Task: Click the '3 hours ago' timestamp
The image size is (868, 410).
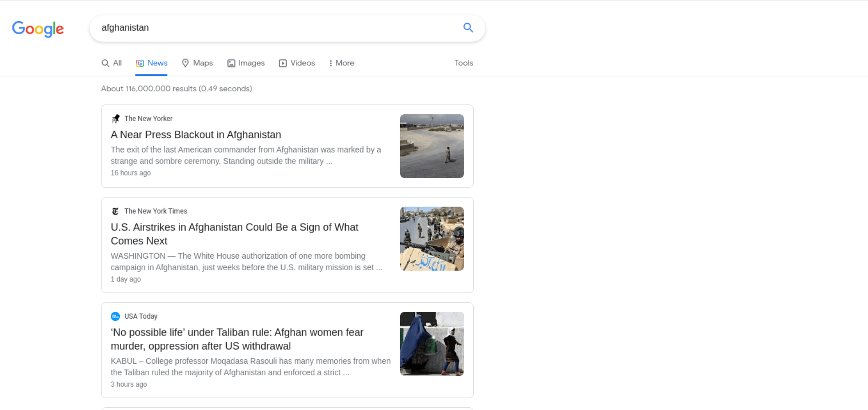Action: click(x=129, y=384)
